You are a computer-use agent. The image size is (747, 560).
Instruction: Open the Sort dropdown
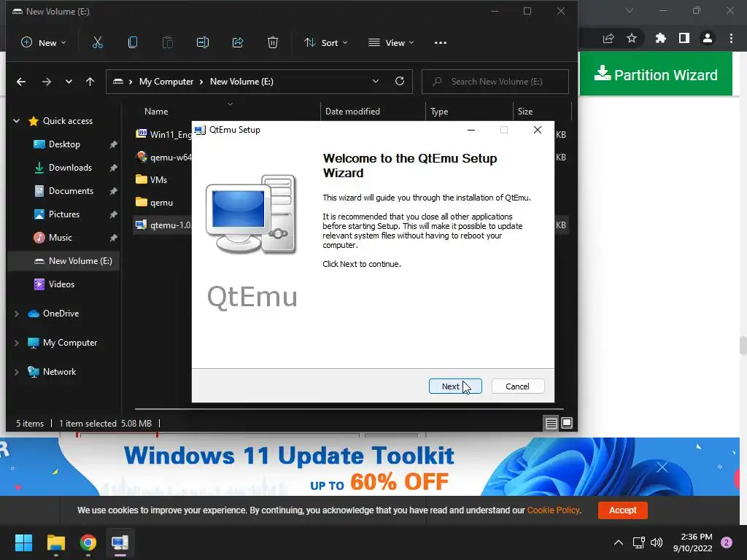pyautogui.click(x=326, y=43)
